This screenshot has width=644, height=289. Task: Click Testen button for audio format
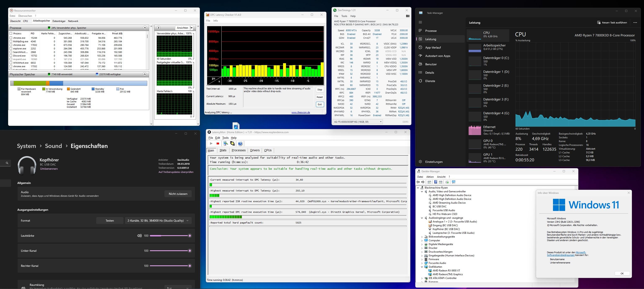point(110,221)
